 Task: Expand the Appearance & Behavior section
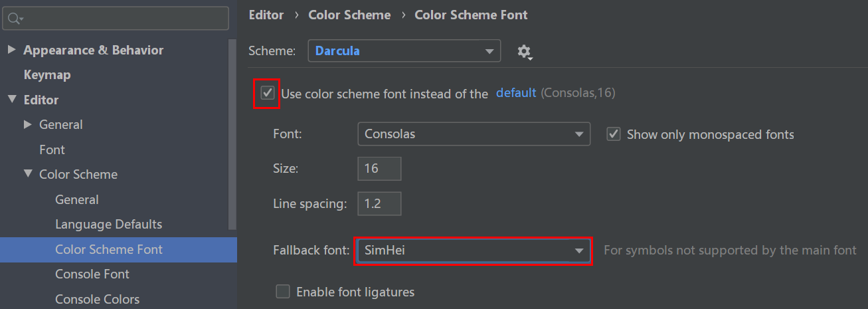click(12, 50)
